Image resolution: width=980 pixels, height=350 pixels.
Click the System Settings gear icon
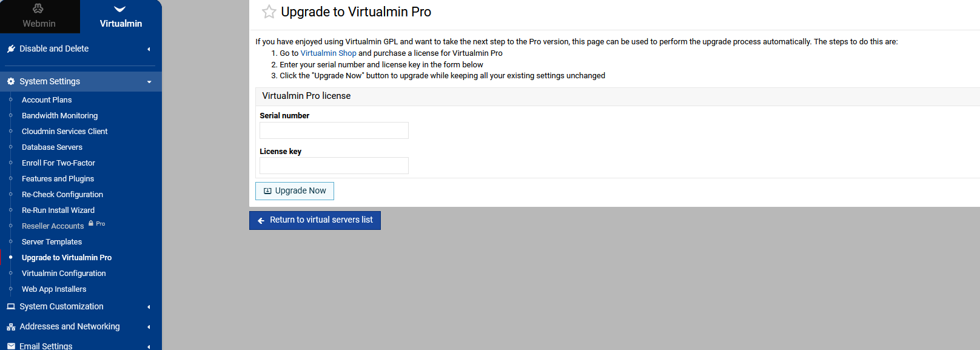tap(11, 81)
